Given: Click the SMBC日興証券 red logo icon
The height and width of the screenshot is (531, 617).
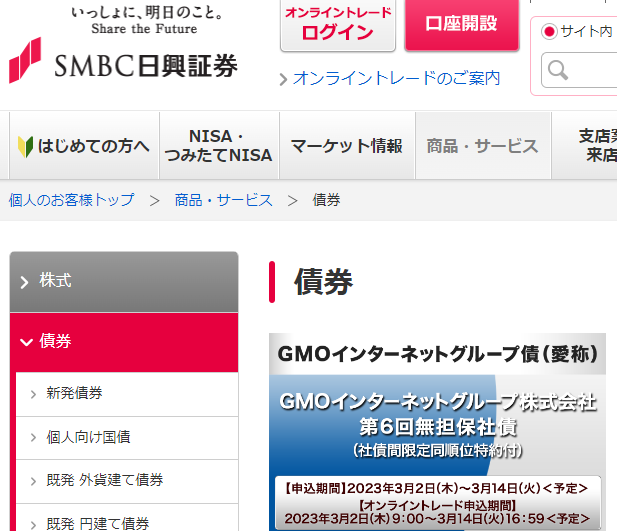Looking at the screenshot, I should click(x=25, y=60).
